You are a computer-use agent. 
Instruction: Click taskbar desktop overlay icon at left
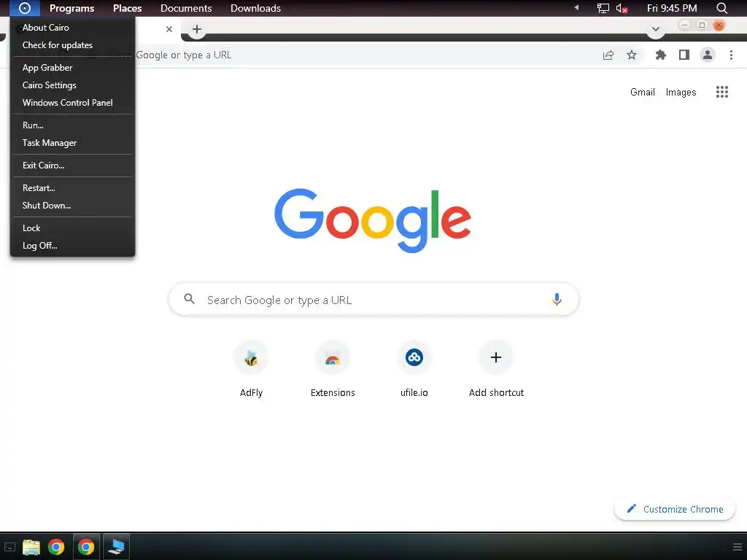point(9,547)
